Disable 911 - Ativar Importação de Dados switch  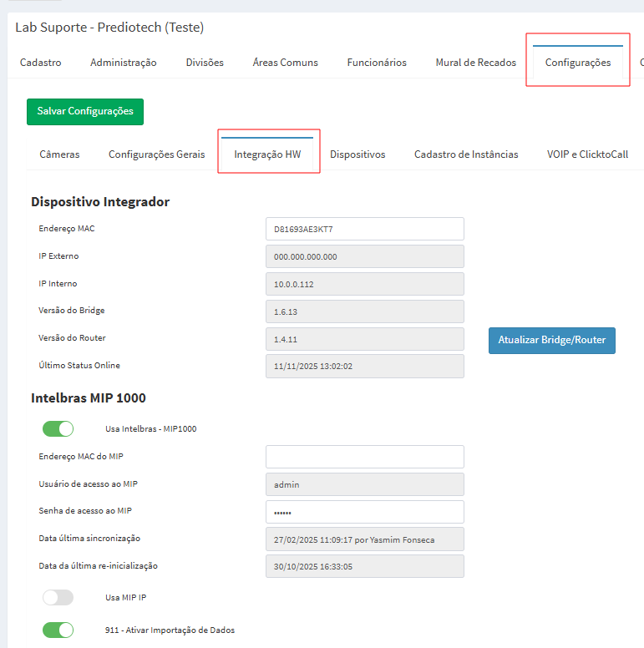[x=58, y=630]
